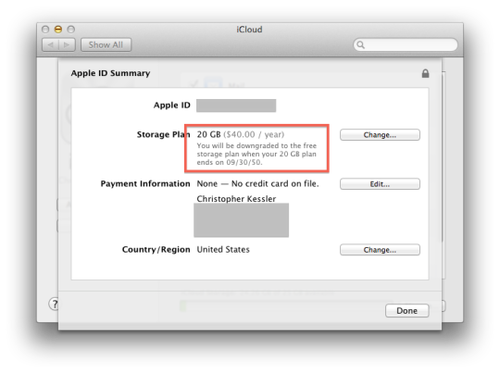Click the zoom button of the iCloud window
500x373 pixels.
[x=71, y=29]
